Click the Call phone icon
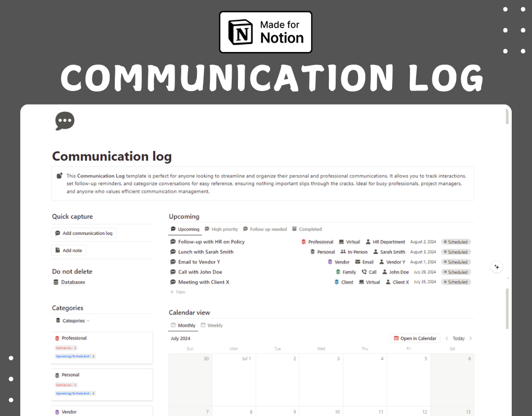Screen dimensions: 532x416 (364, 272)
